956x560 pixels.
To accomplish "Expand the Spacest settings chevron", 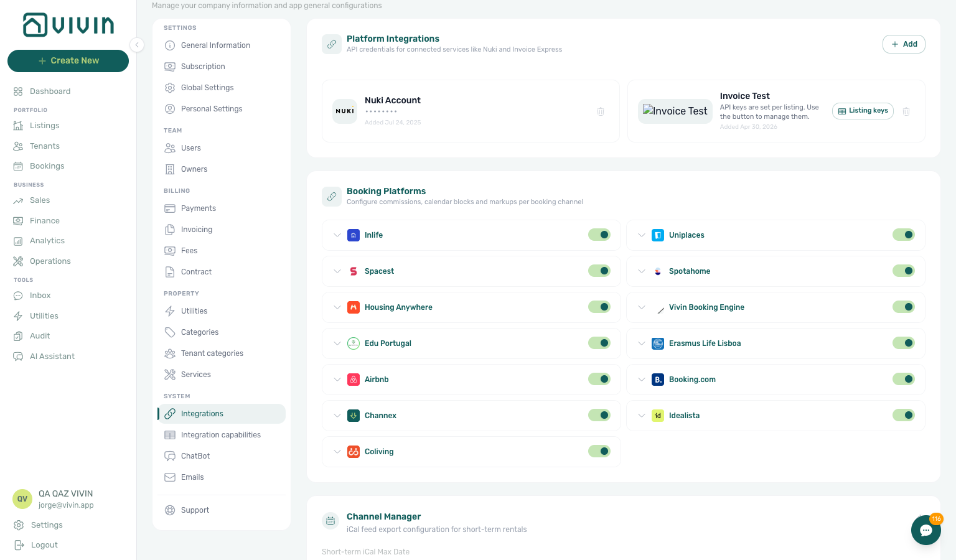I will [337, 271].
